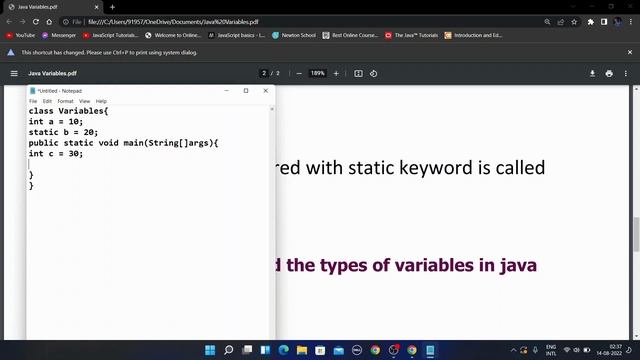The image size is (640, 360).
Task: Click the zoom magnifier in address bar
Action: [547, 22]
